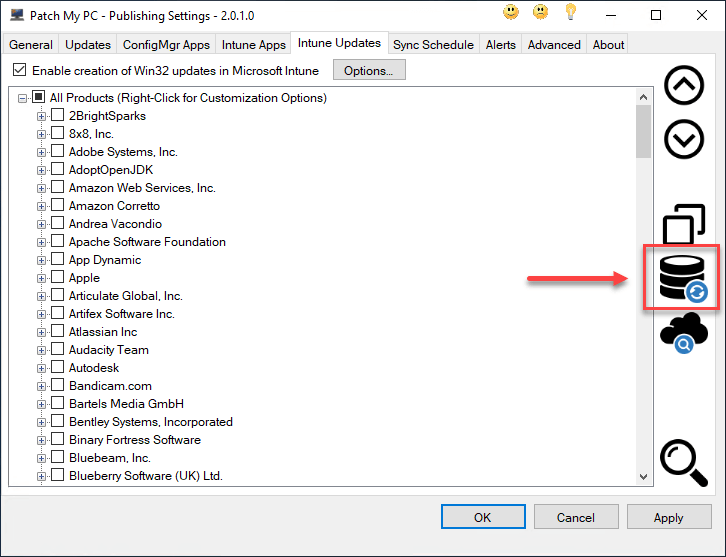Check the Adobe Systems, Inc. checkbox
The height and width of the screenshot is (557, 726).
coord(57,151)
